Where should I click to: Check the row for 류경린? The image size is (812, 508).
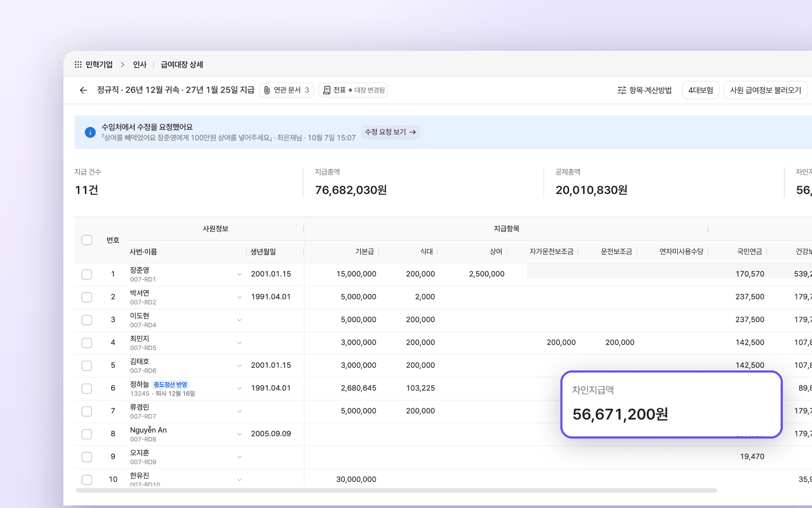pos(87,411)
